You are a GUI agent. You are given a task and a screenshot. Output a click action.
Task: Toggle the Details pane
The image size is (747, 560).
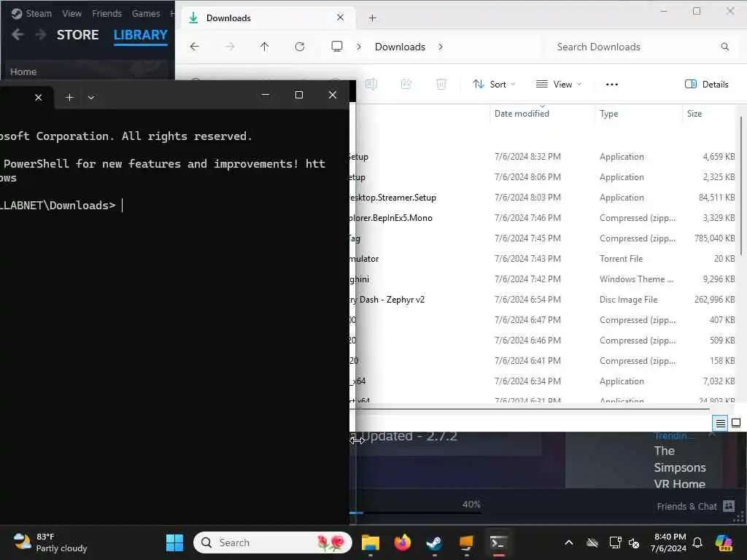(706, 85)
